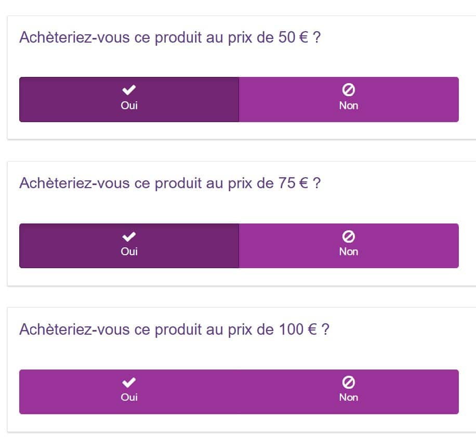This screenshot has height=448, width=476.
Task: Click the 75 € question title text
Action: (170, 183)
